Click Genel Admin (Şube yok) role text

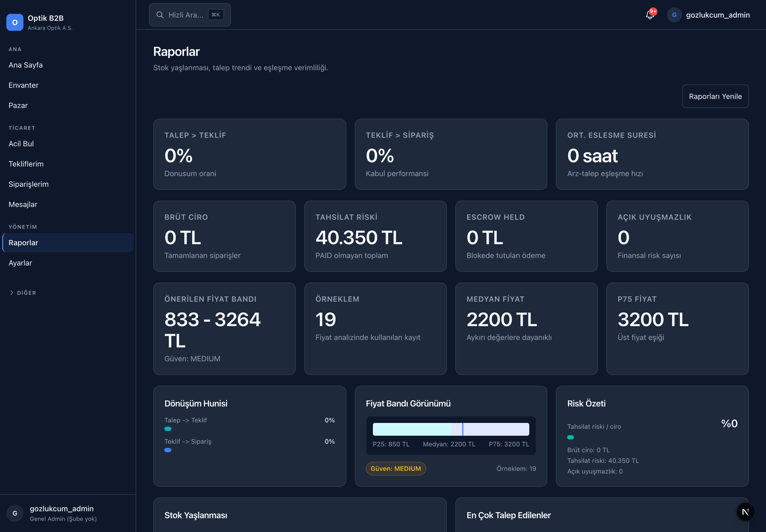coord(63,519)
